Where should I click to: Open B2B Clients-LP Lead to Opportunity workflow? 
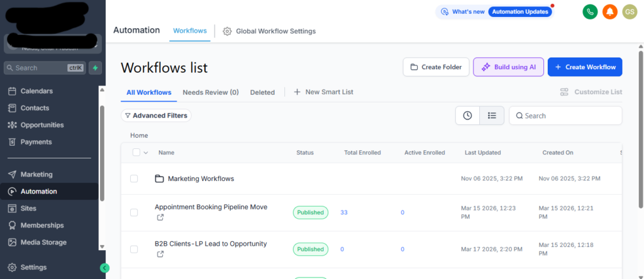tap(211, 244)
